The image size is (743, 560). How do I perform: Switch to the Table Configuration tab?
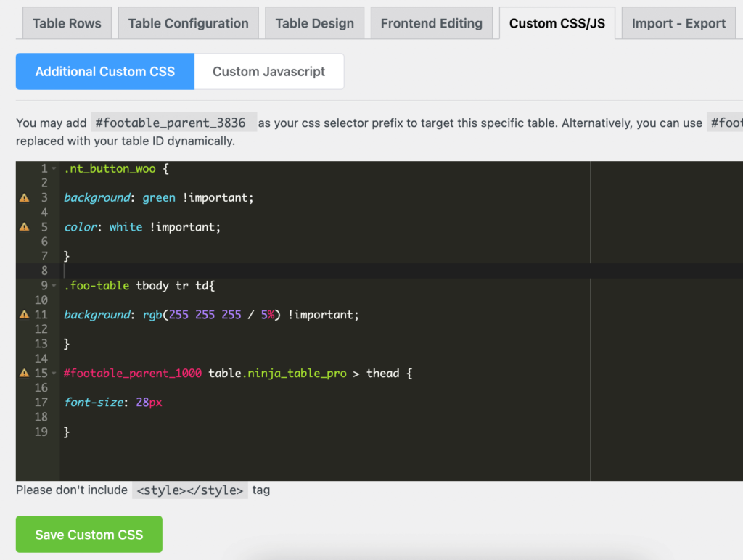(x=188, y=23)
